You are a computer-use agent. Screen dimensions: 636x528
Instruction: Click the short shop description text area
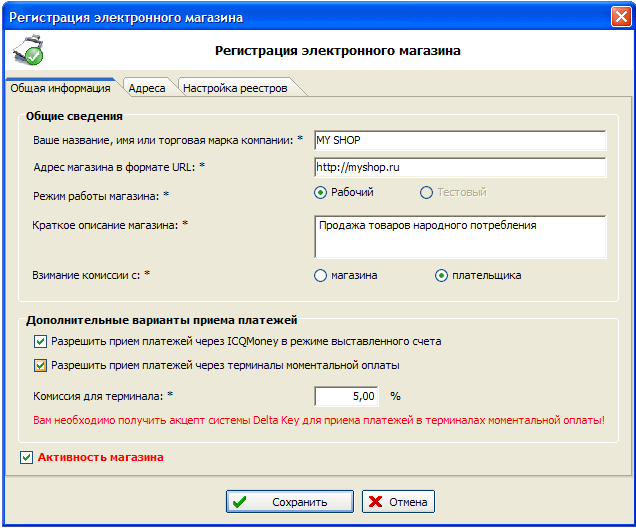(459, 237)
